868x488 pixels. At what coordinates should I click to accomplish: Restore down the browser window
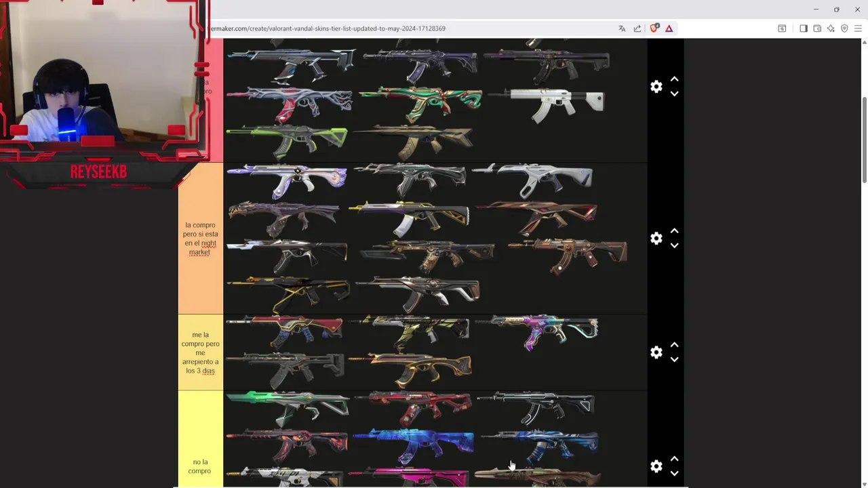click(836, 9)
